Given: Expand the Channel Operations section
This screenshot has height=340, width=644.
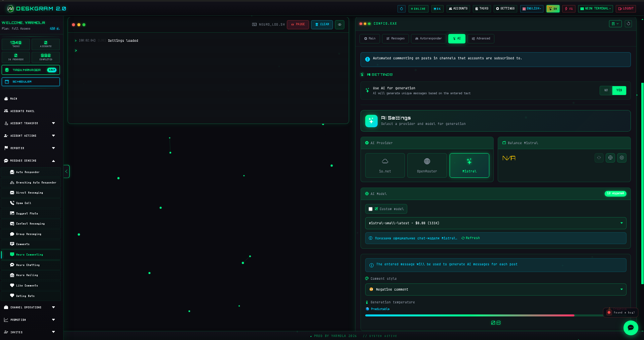Looking at the screenshot, I should pyautogui.click(x=31, y=308).
